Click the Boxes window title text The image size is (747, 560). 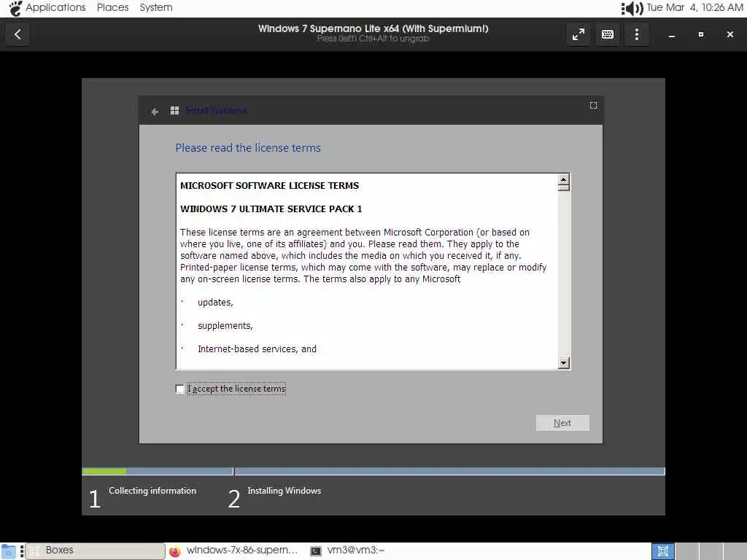[x=373, y=28]
